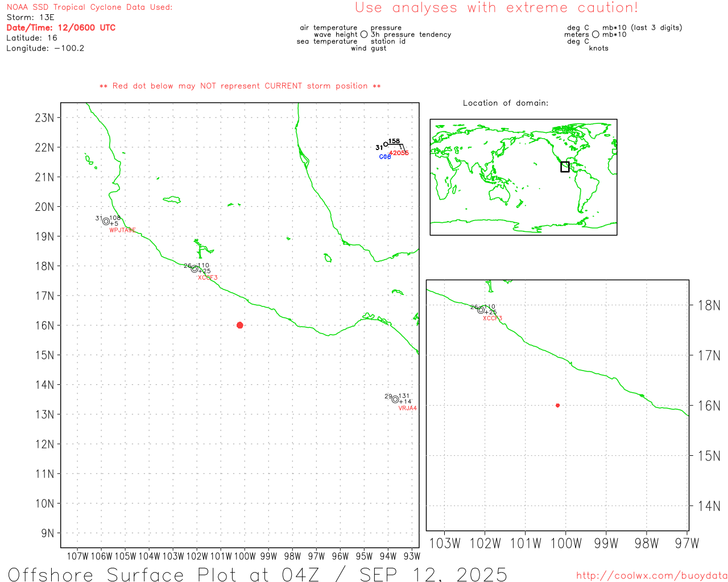Click the black domain box on the world map
The height and width of the screenshot is (582, 728).
[x=565, y=167]
